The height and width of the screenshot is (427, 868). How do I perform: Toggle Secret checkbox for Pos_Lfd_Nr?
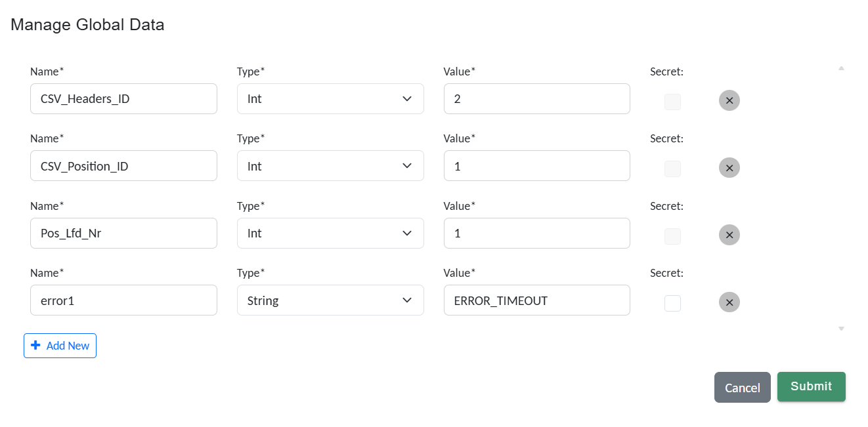(672, 236)
